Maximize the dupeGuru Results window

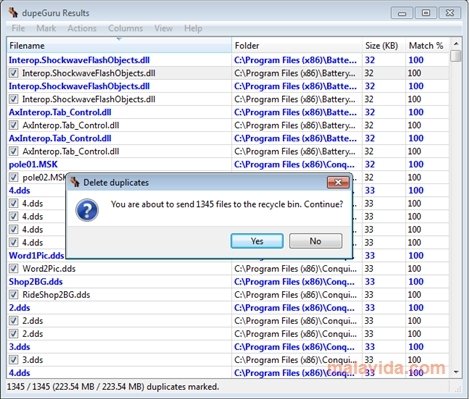click(x=426, y=13)
